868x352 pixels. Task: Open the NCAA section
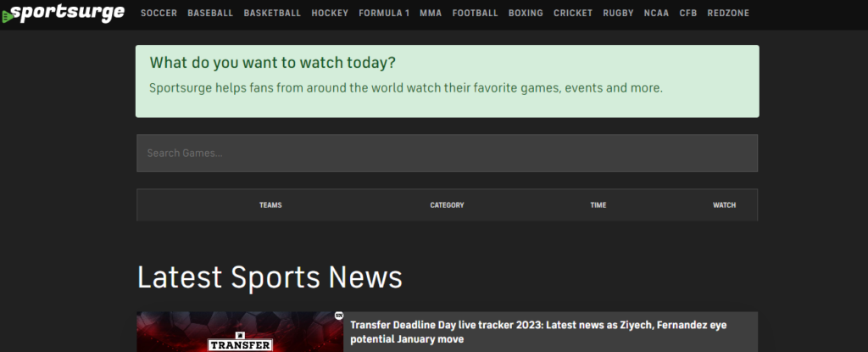pos(657,14)
